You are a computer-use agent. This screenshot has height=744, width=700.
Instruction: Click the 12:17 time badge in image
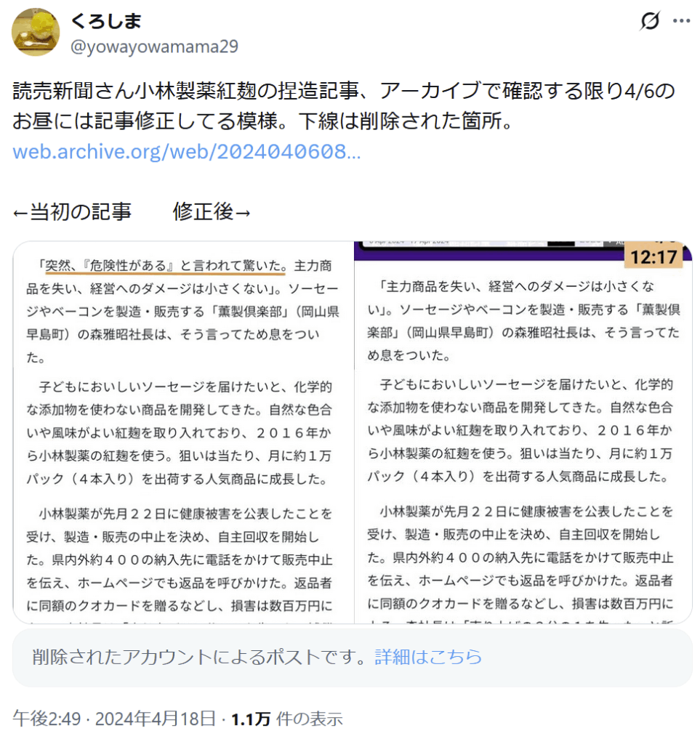pos(654,256)
